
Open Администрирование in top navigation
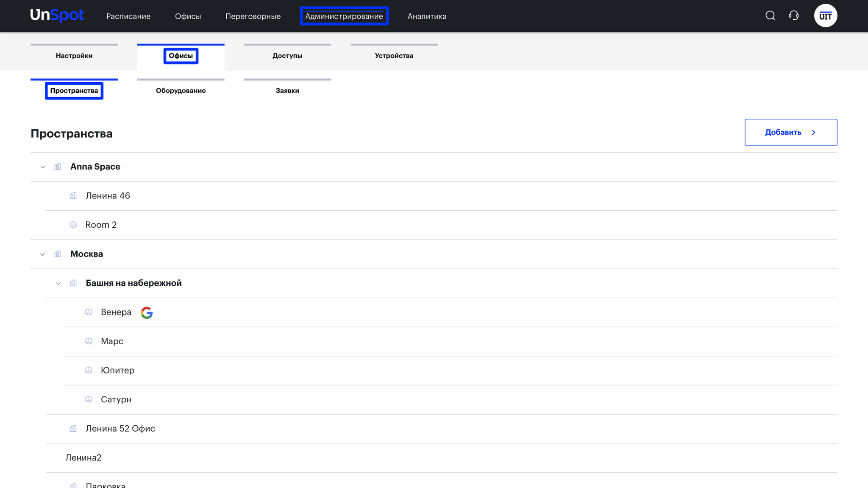click(x=344, y=16)
